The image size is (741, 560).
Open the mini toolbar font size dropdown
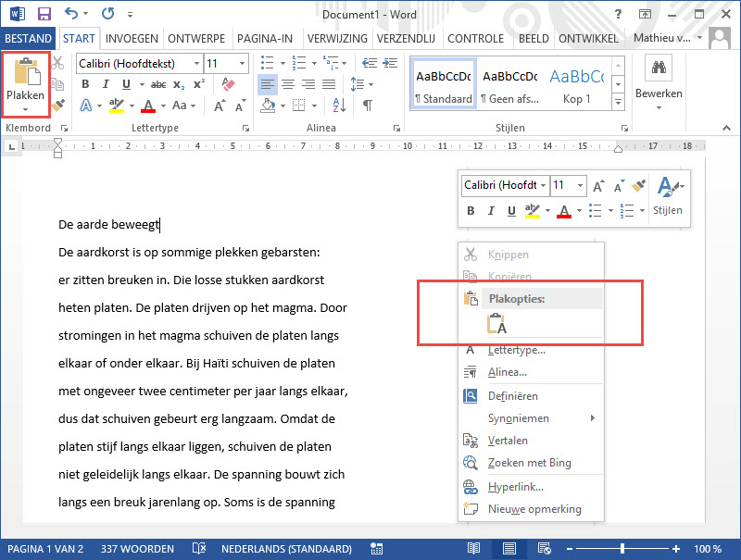point(580,185)
